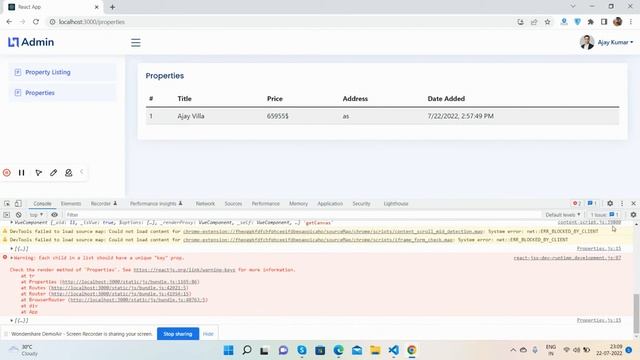640x360 pixels.
Task: Open the Recorder tab in DevTools
Action: point(104,203)
